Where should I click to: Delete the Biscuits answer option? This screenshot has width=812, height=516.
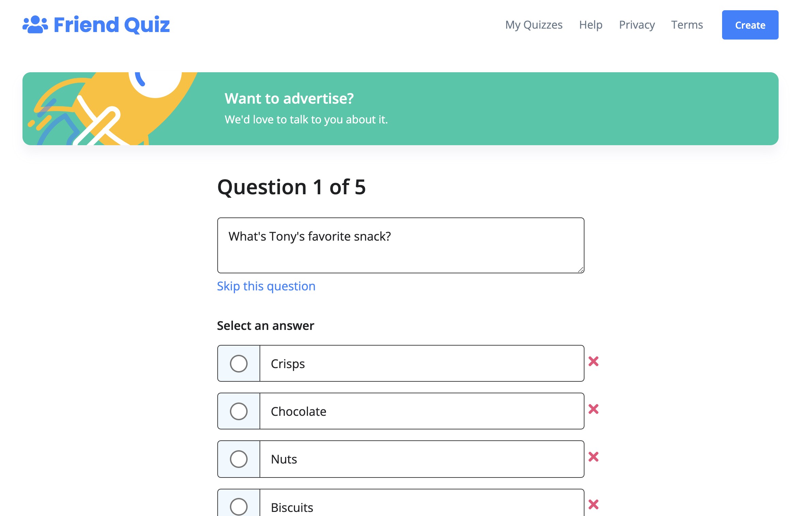click(x=593, y=504)
